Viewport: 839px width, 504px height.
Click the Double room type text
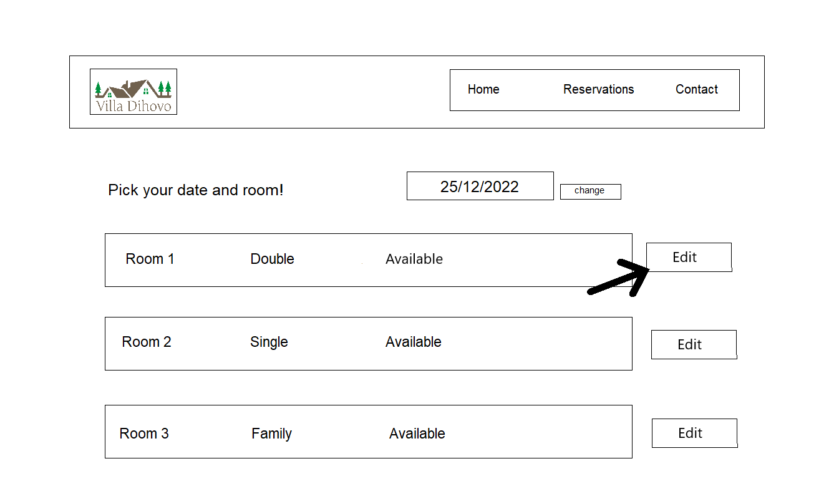pos(272,259)
